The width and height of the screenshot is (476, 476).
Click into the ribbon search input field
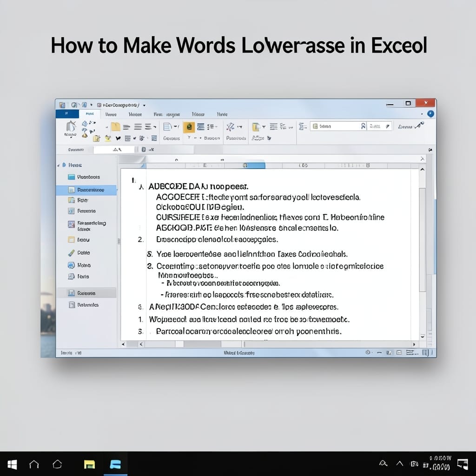338,126
